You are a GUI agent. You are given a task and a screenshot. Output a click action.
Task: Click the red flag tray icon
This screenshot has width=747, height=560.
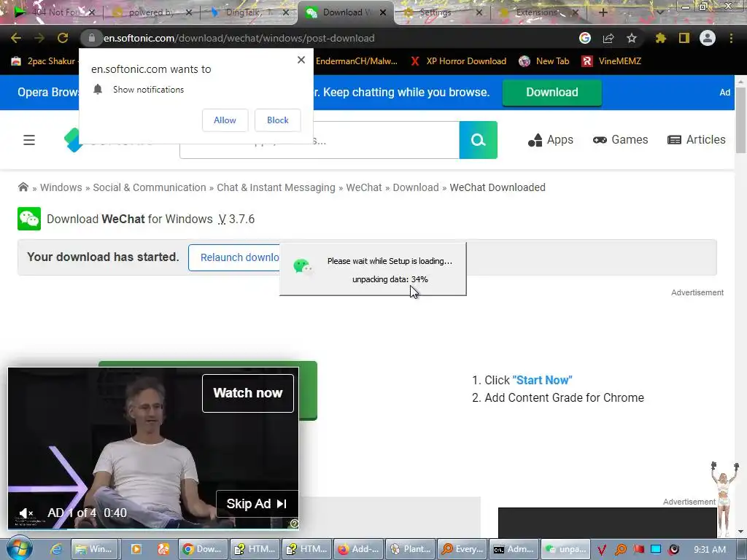tap(638, 550)
